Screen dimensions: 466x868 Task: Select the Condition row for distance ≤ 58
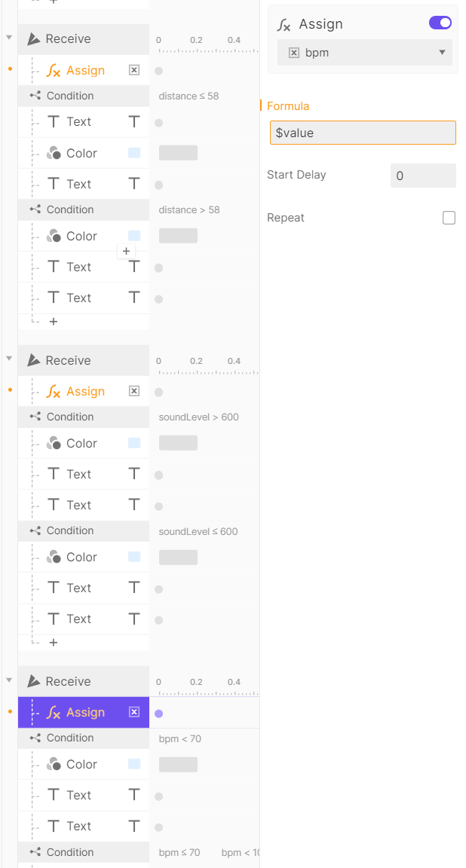[70, 96]
